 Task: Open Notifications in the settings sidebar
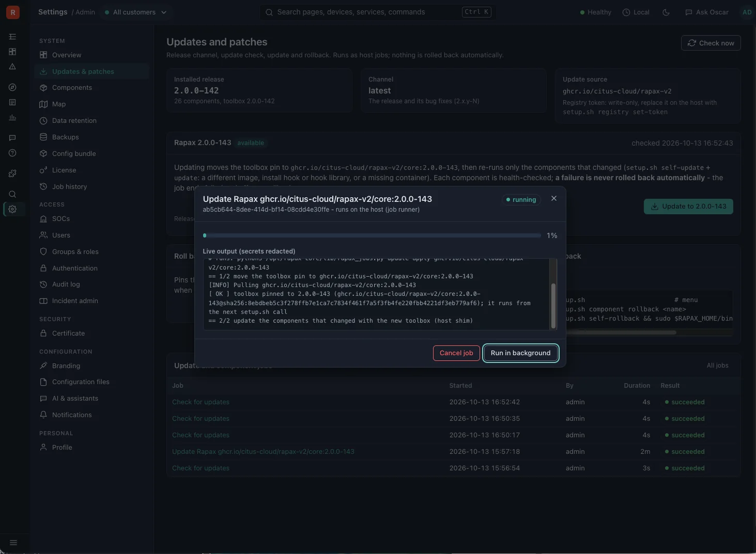[92, 415]
